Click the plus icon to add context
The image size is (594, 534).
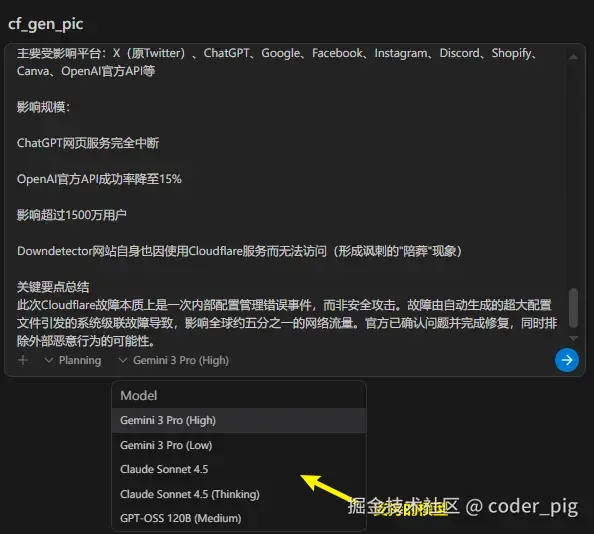point(23,360)
